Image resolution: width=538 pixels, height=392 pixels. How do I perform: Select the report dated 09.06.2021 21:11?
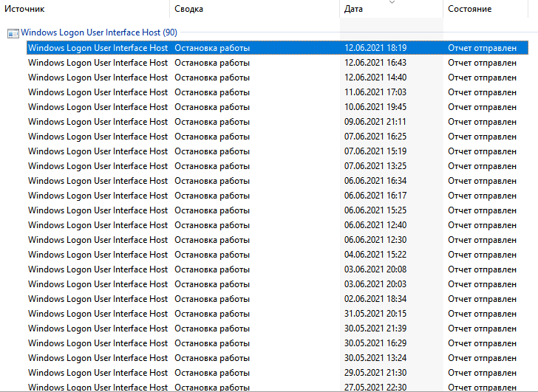pyautogui.click(x=277, y=122)
